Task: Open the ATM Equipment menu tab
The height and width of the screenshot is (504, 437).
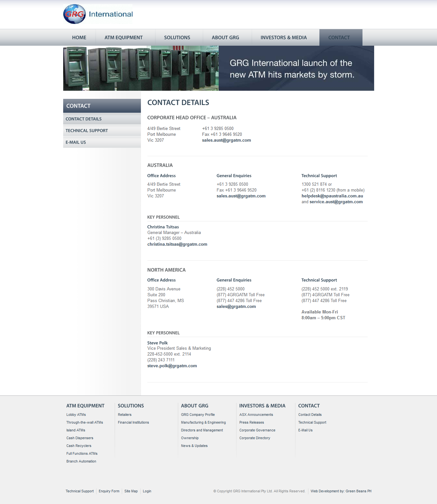Action: click(x=123, y=38)
